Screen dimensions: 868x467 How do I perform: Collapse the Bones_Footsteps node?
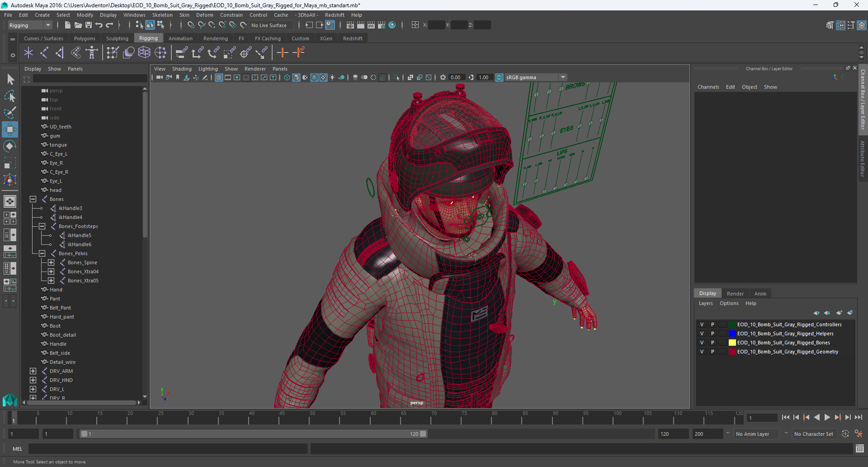click(42, 226)
